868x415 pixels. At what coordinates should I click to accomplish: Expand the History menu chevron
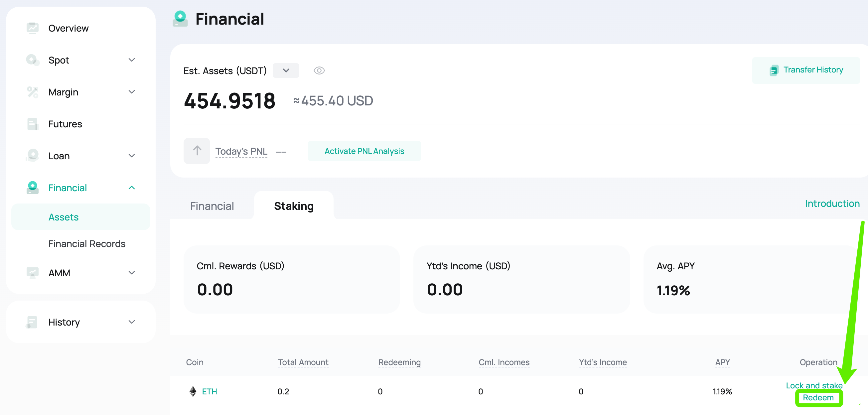(132, 322)
